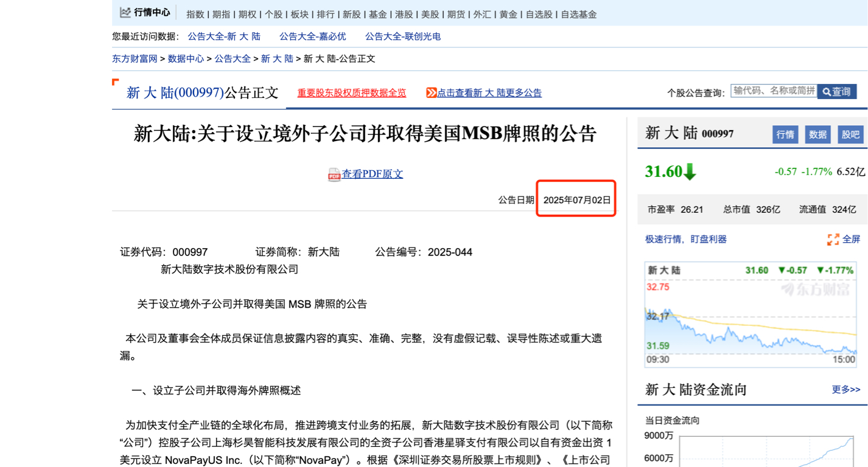
Task: Click the 一、设立子公司并取得海外牌照概述 heading
Action: 216,390
